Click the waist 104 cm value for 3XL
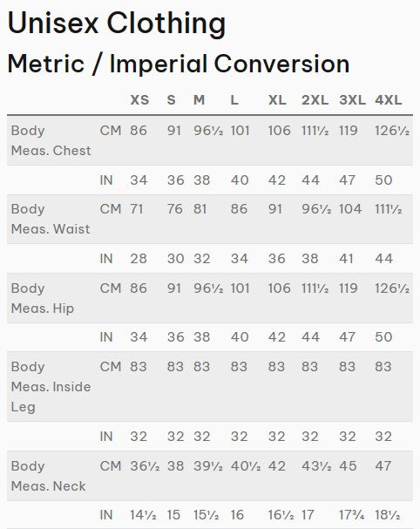 [x=350, y=209]
